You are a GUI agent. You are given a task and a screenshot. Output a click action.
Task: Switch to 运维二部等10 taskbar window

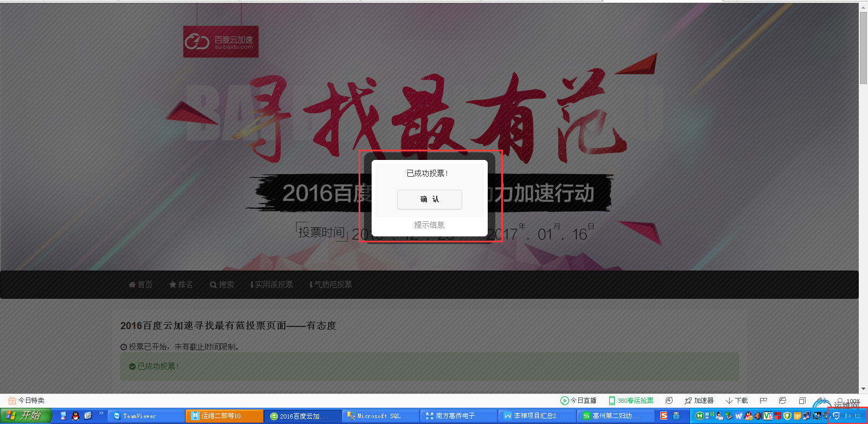(225, 416)
